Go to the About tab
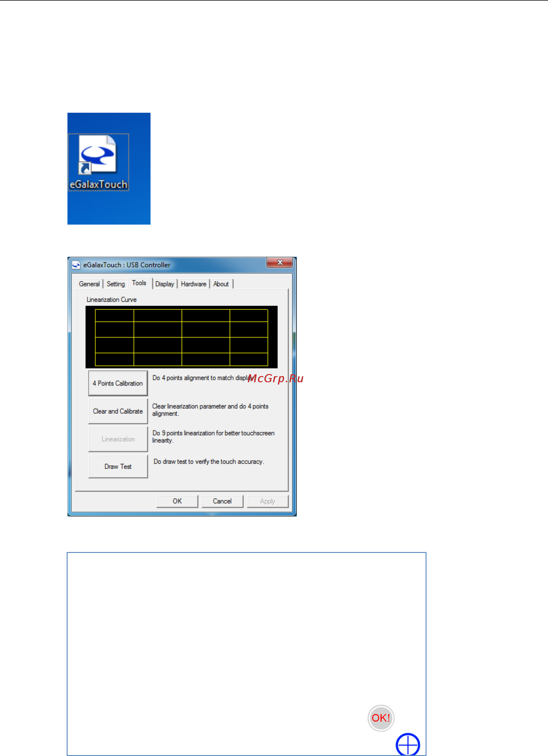The image size is (548, 756). (x=221, y=284)
